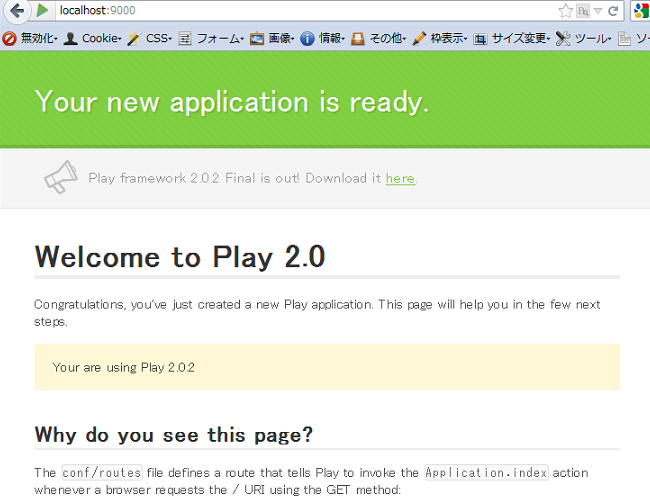
Task: Reload the page with the refresh icon
Action: (x=613, y=11)
